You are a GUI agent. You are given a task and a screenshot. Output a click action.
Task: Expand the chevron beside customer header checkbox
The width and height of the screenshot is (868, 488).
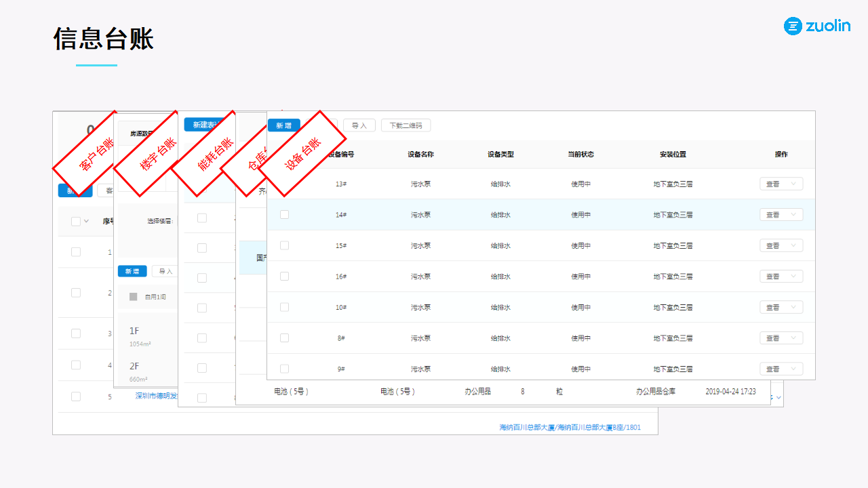86,222
